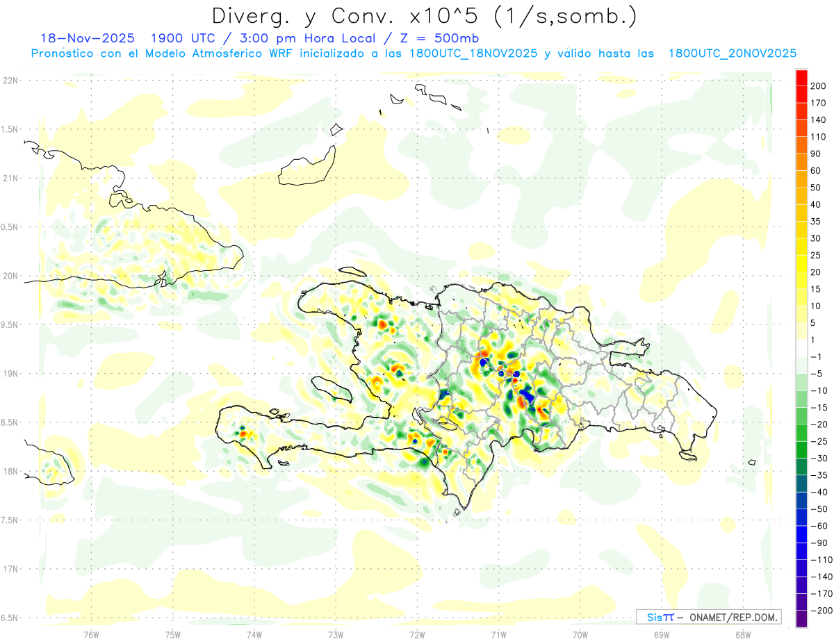The width and height of the screenshot is (834, 644).
Task: Click the '40' positive color scale value
Action: (x=816, y=204)
